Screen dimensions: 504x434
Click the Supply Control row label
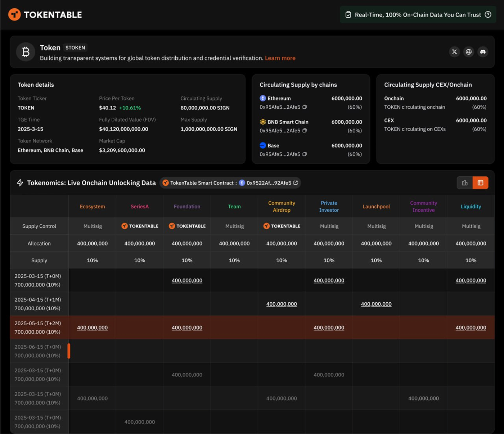click(39, 226)
